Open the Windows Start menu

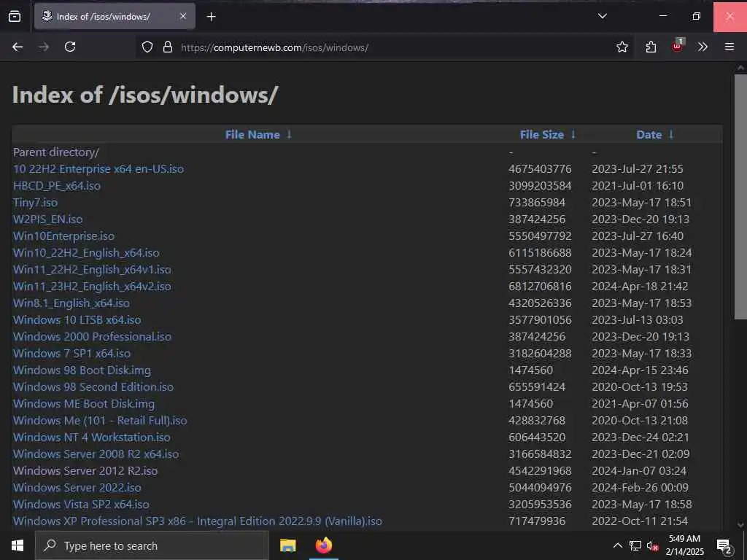click(x=18, y=545)
